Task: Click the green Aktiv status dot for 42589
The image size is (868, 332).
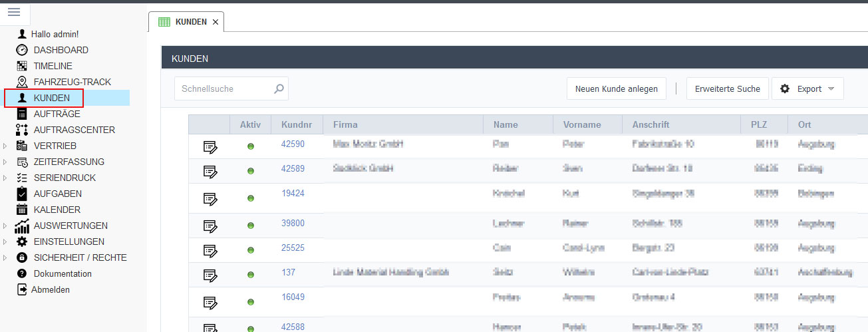Action: [251, 172]
